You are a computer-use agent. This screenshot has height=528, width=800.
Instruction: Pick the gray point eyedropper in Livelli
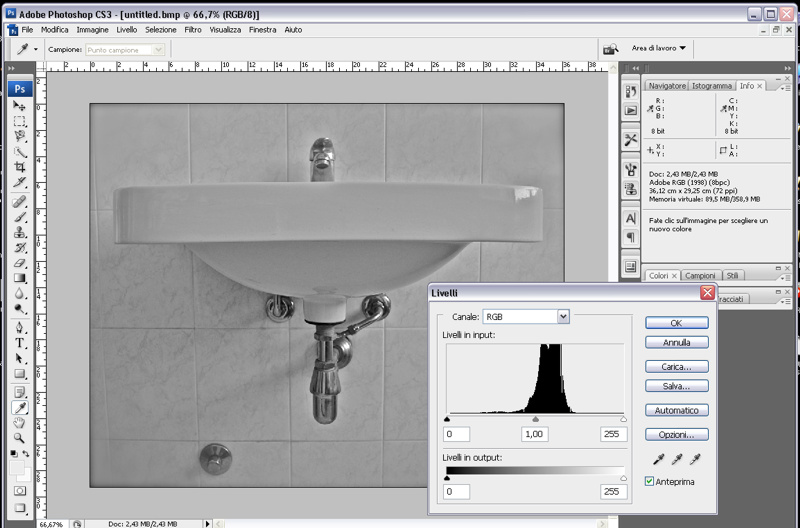tap(676, 459)
